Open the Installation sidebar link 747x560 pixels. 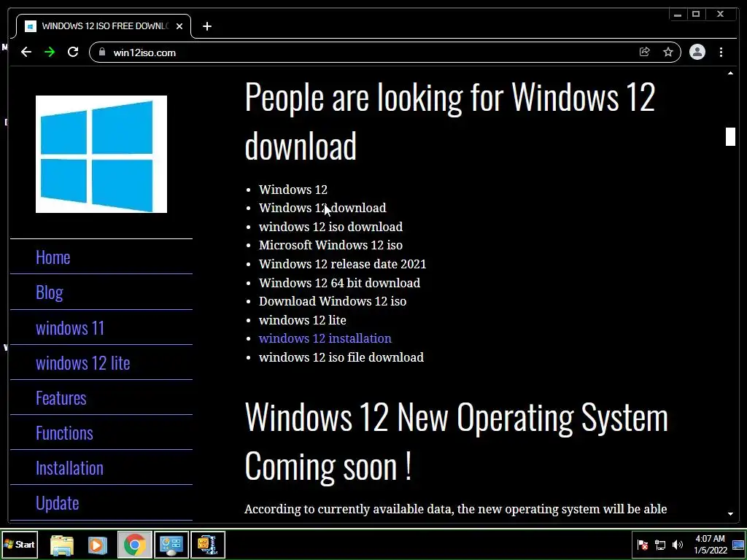click(x=69, y=468)
